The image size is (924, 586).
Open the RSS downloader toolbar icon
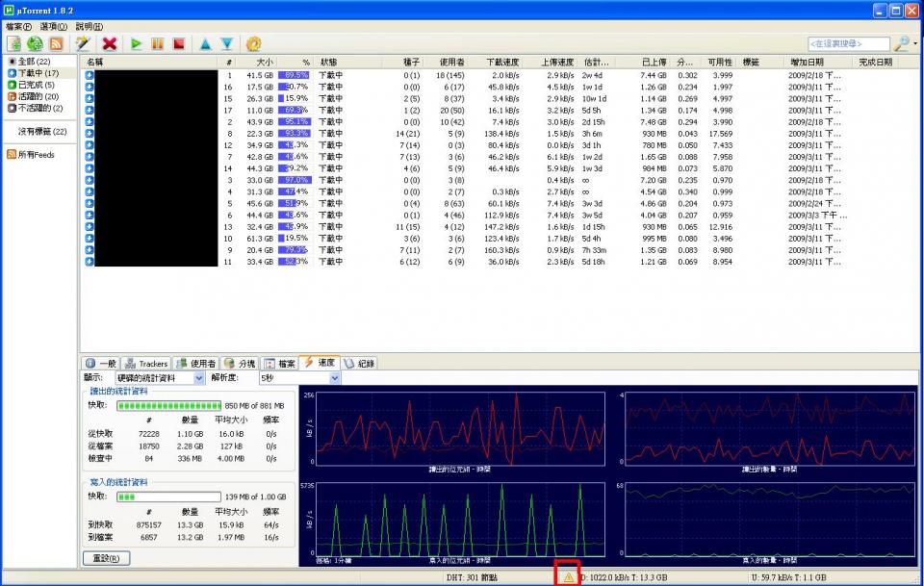[56, 43]
